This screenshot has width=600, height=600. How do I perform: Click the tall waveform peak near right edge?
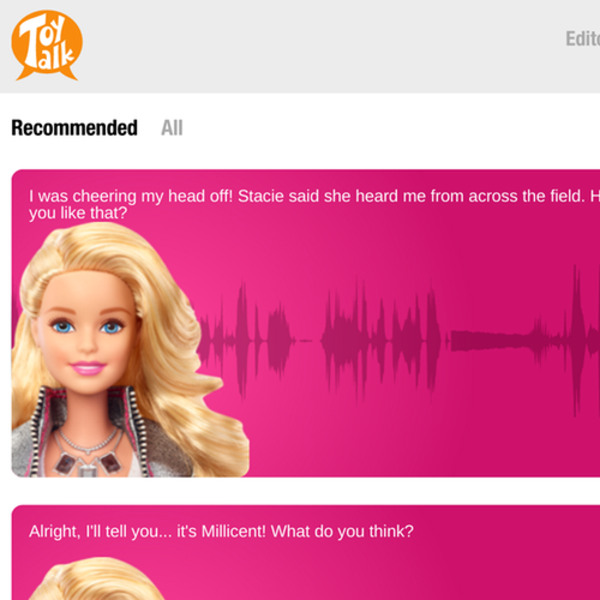(x=577, y=341)
